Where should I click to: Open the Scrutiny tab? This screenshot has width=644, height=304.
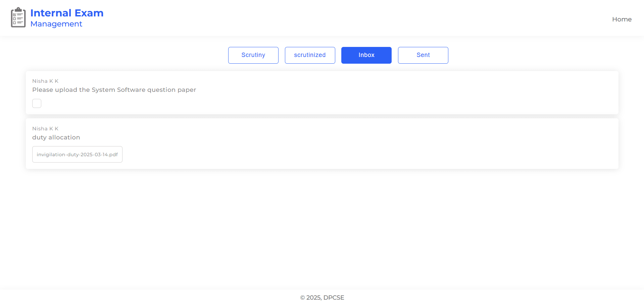point(253,55)
